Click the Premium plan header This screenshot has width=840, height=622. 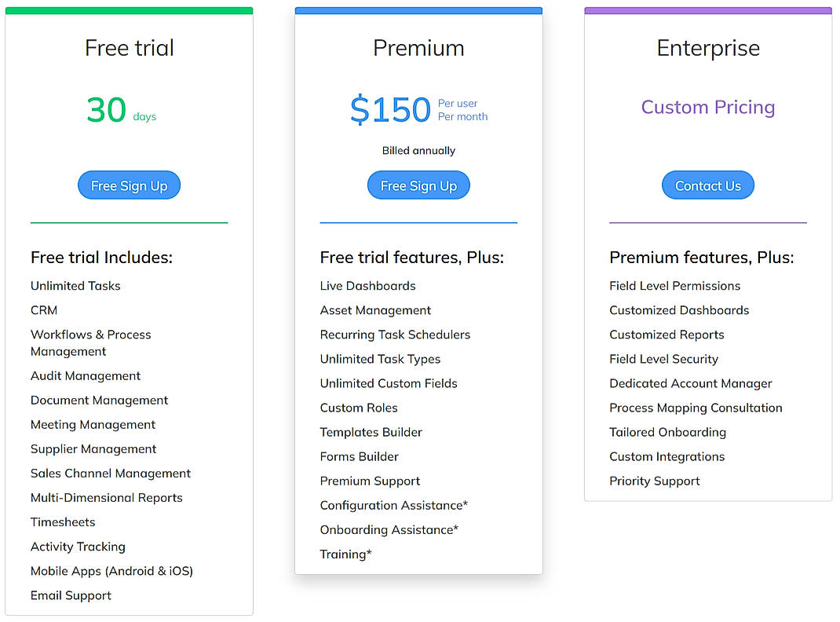[x=418, y=48]
